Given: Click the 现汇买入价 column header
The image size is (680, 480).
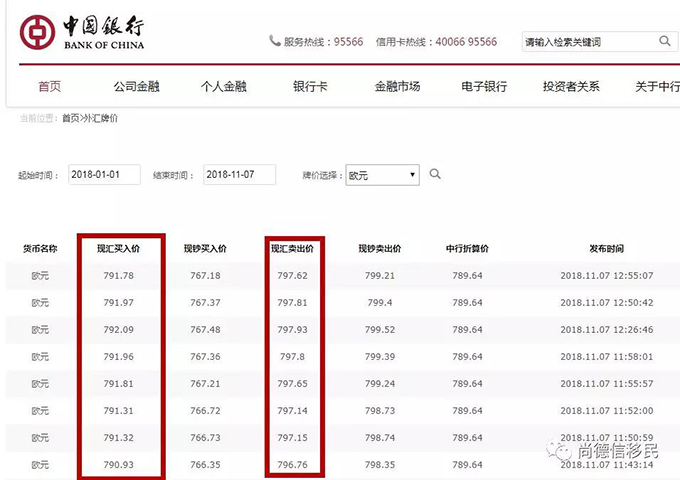Looking at the screenshot, I should point(117,248).
